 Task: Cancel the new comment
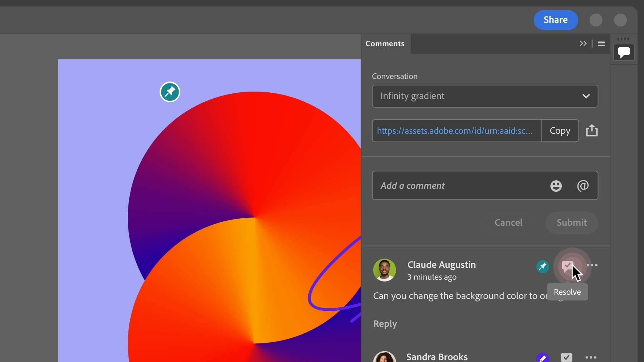508,222
